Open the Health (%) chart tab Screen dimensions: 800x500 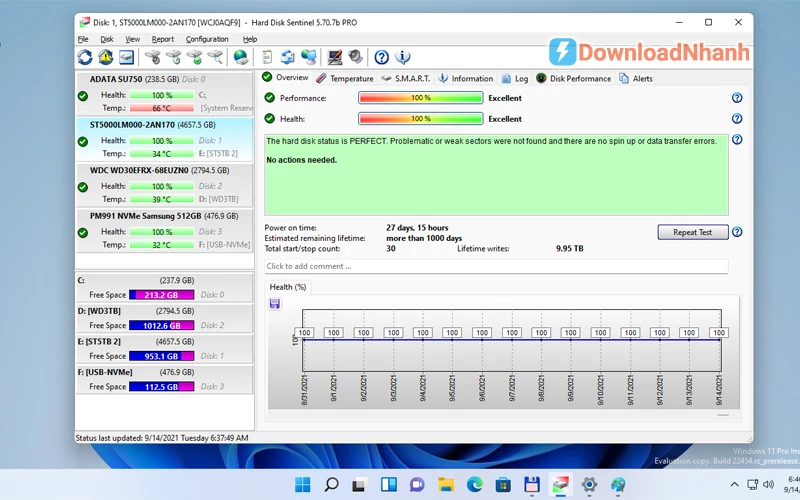tap(288, 287)
